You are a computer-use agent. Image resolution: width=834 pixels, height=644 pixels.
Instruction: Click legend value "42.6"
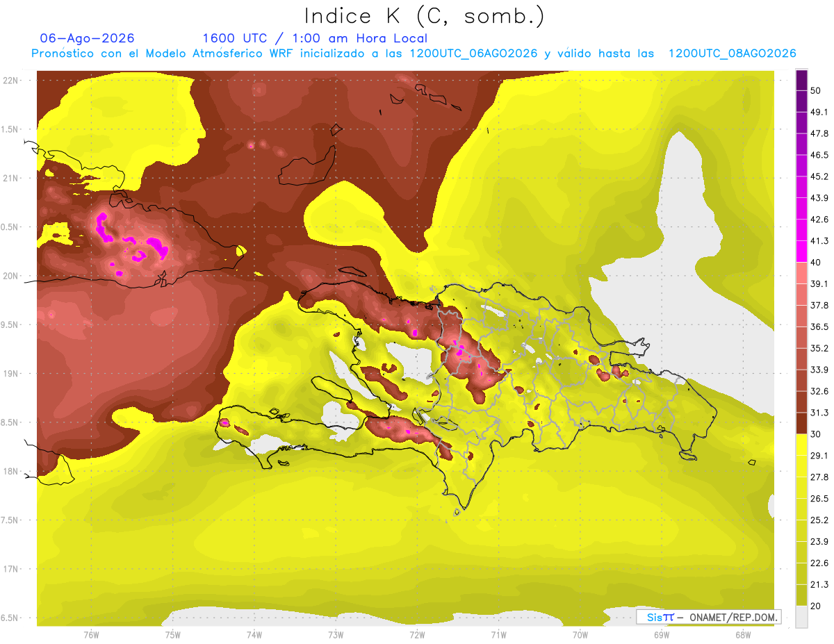click(819, 220)
